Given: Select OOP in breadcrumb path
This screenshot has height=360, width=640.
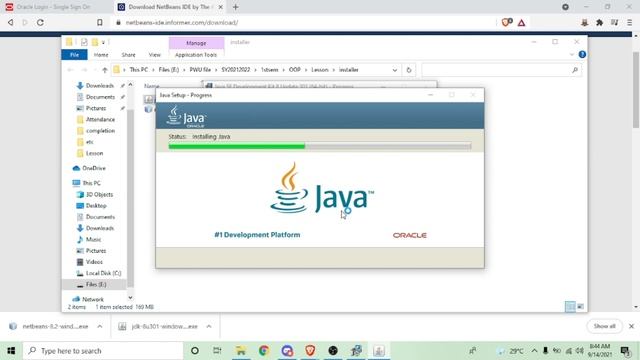Looking at the screenshot, I should click(294, 70).
